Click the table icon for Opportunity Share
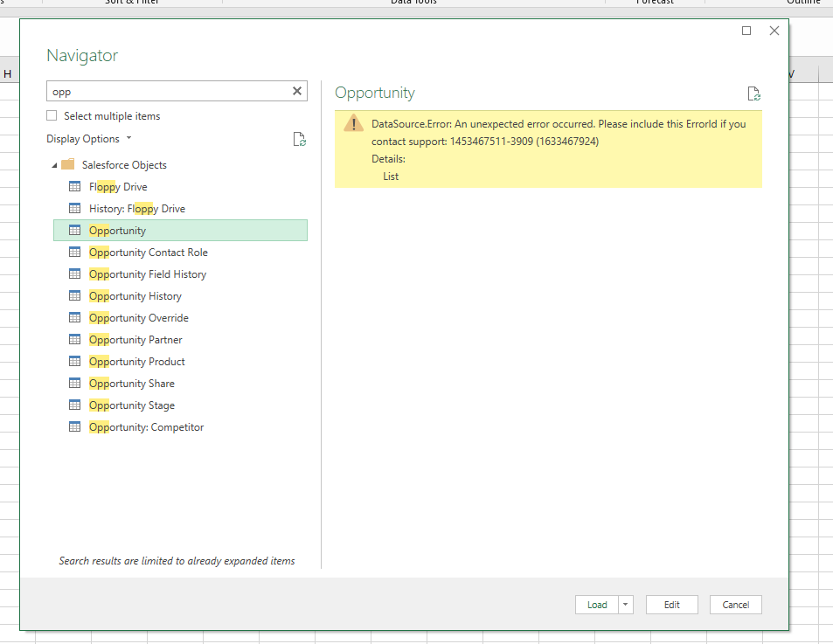The height and width of the screenshot is (644, 833). point(75,383)
